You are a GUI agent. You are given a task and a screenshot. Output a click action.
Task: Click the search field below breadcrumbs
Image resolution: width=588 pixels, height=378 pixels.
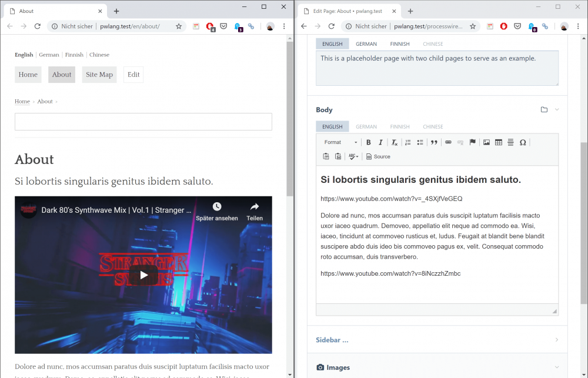143,122
